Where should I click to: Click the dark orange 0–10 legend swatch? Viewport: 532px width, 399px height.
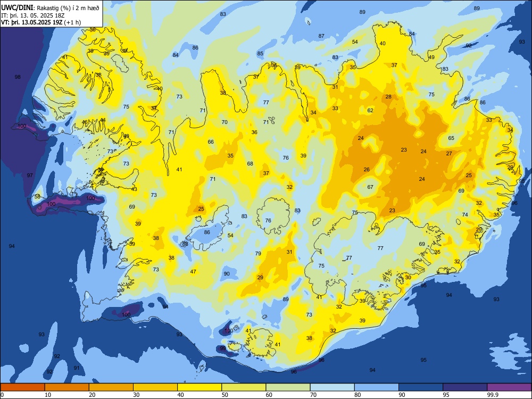click(x=23, y=387)
